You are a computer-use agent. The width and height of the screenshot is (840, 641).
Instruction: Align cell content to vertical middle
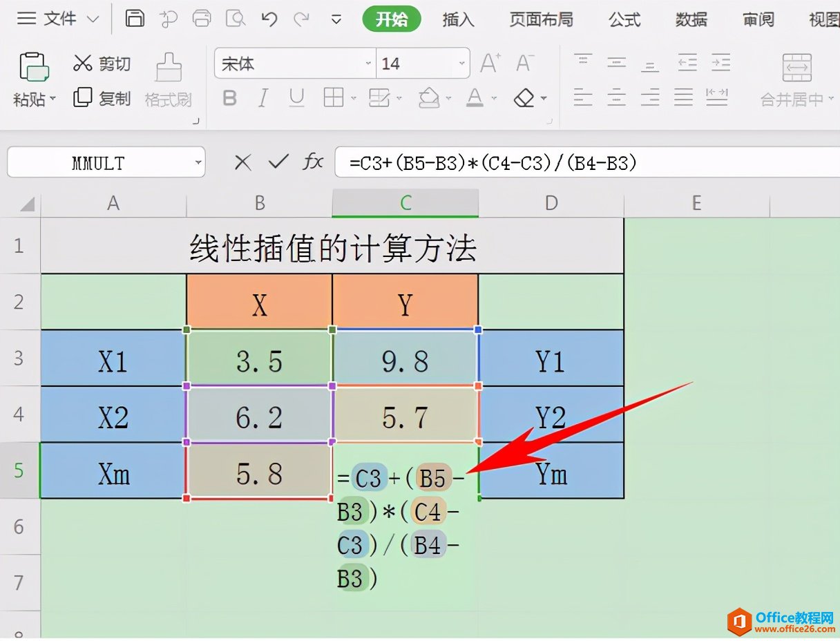[x=617, y=61]
